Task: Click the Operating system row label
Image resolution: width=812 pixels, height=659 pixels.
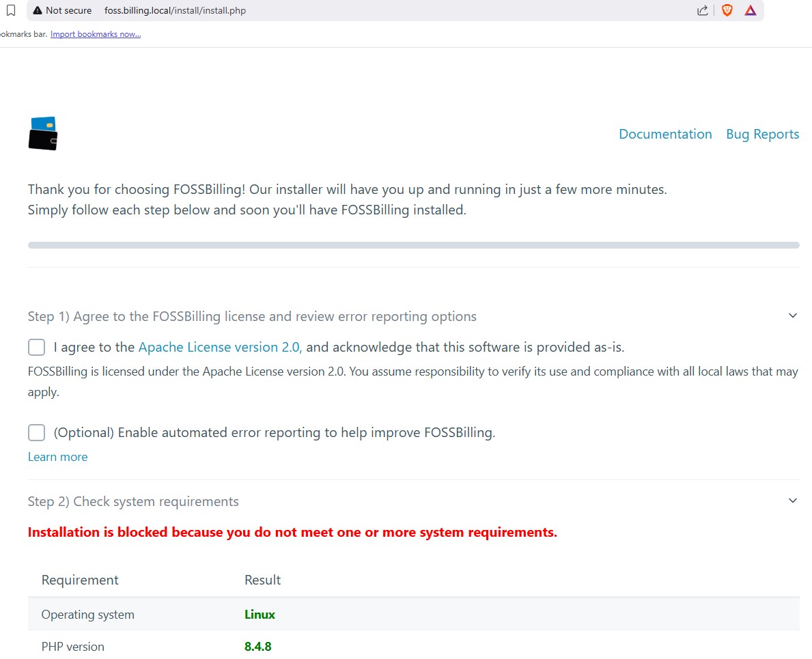Action: (87, 615)
